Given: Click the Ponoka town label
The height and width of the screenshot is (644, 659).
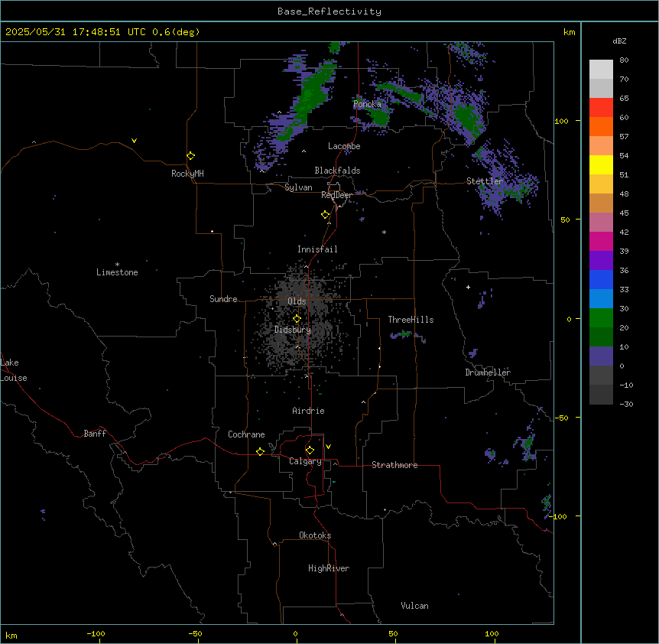Looking at the screenshot, I should (367, 104).
